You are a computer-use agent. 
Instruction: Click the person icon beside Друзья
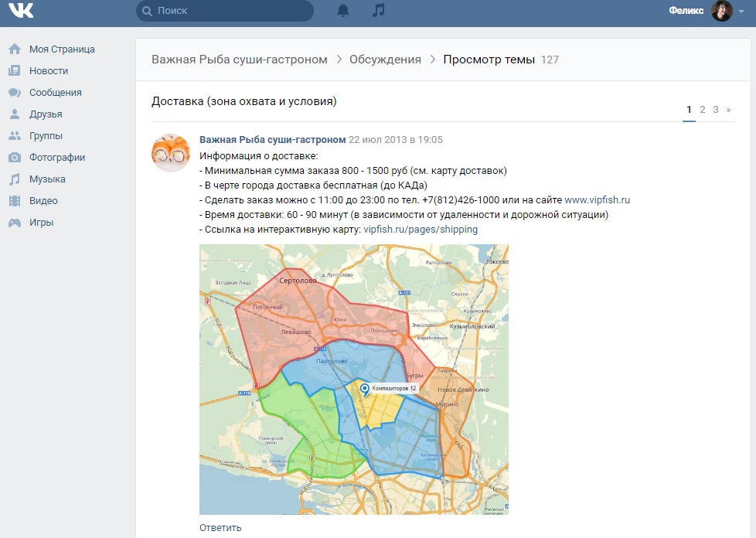pos(15,114)
